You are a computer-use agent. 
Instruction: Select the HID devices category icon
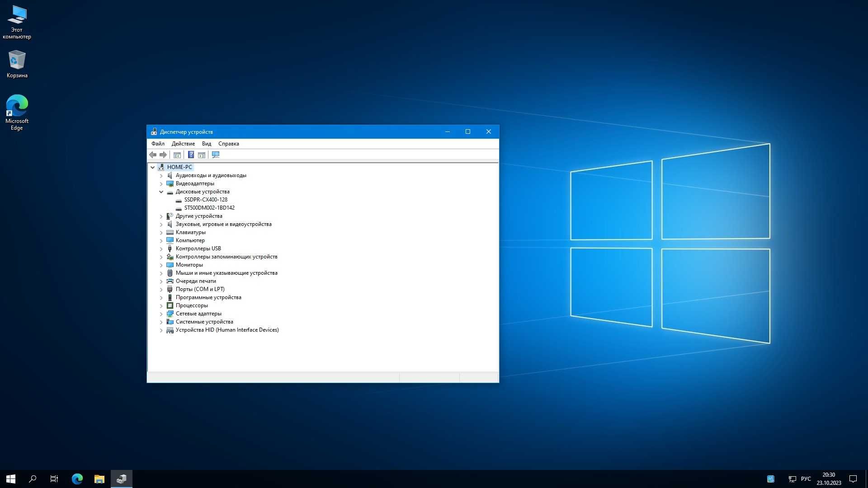coord(170,330)
